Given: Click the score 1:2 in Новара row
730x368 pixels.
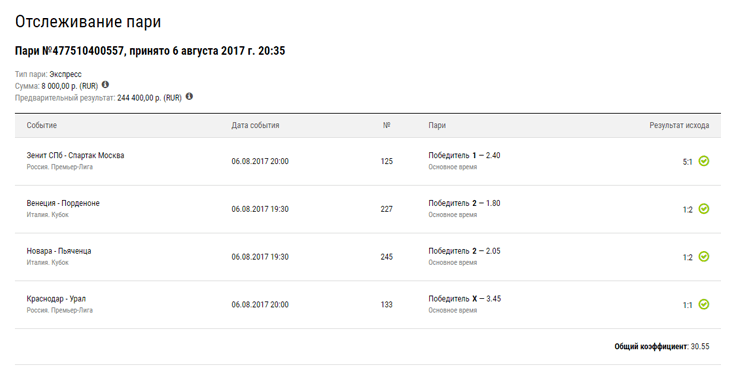Looking at the screenshot, I should (x=688, y=258).
